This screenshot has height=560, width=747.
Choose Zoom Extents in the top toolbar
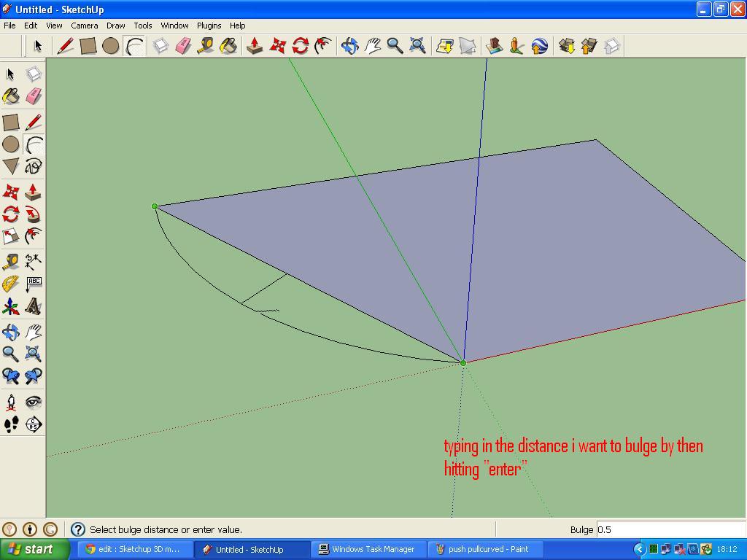[418, 46]
